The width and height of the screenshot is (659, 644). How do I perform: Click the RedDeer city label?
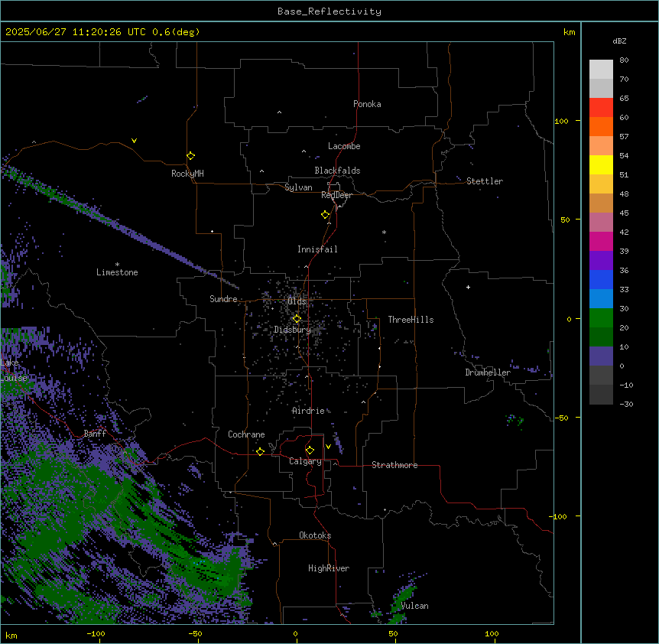tap(336, 195)
